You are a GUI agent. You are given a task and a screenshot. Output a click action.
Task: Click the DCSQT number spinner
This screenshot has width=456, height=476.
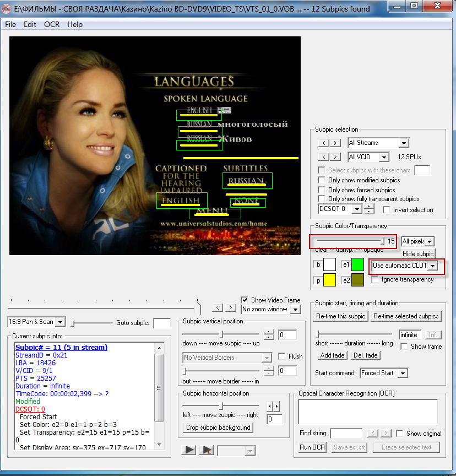click(x=369, y=209)
